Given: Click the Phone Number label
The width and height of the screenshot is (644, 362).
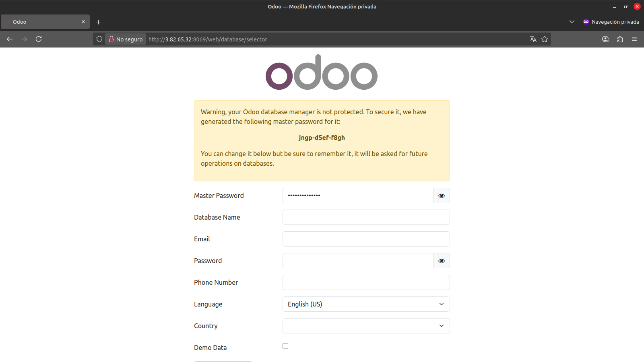Looking at the screenshot, I should [216, 282].
